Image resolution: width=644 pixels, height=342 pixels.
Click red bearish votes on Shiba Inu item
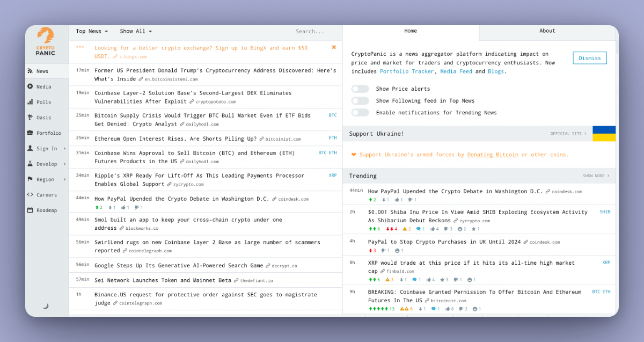(x=392, y=229)
